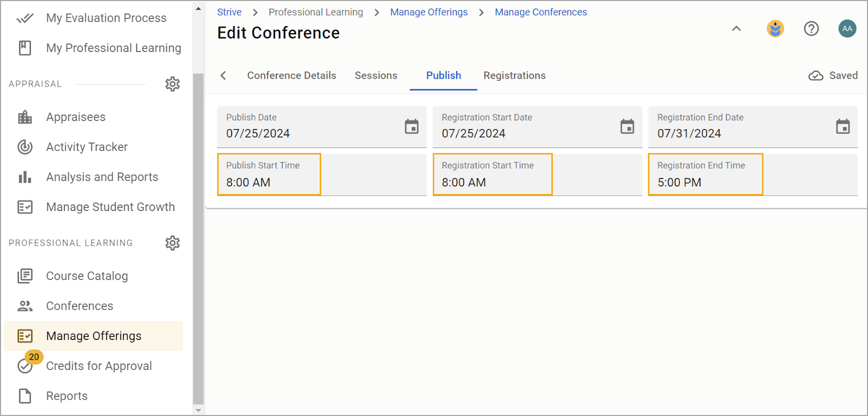Open Registration End Date calendar picker
The image size is (868, 416).
coord(843,126)
